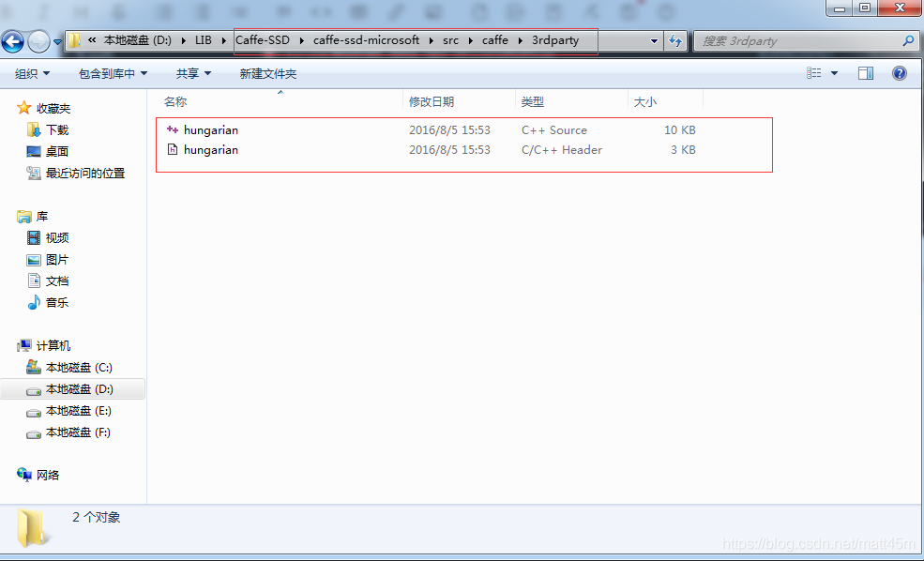Image resolution: width=924 pixels, height=561 pixels.
Task: Open the recent locations dropdown arrow
Action: point(57,42)
